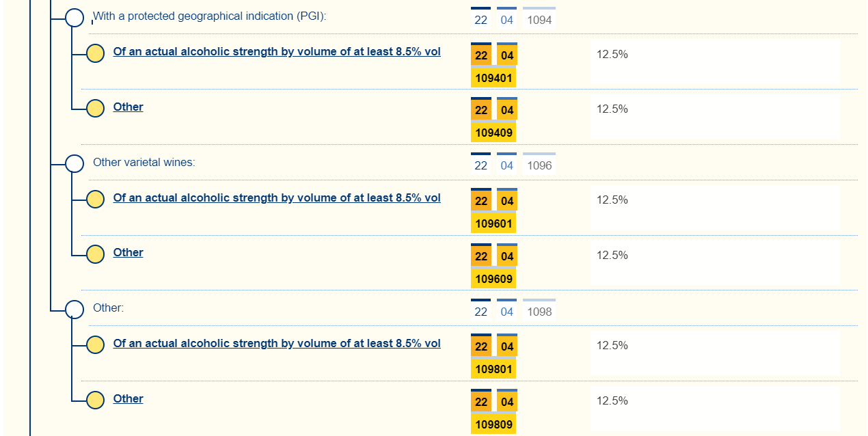
Task: Select yellow circle of the 109801 row
Action: (95, 344)
